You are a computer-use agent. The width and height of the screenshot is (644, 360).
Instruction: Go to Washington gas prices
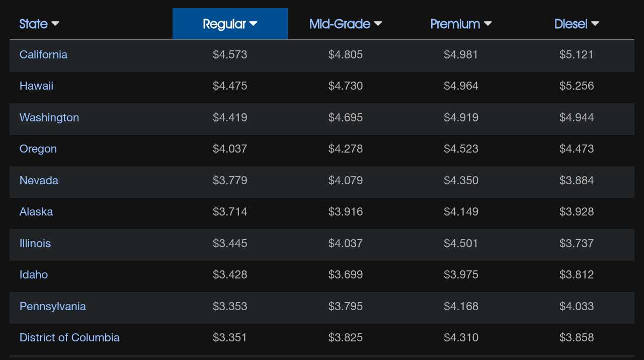(49, 117)
